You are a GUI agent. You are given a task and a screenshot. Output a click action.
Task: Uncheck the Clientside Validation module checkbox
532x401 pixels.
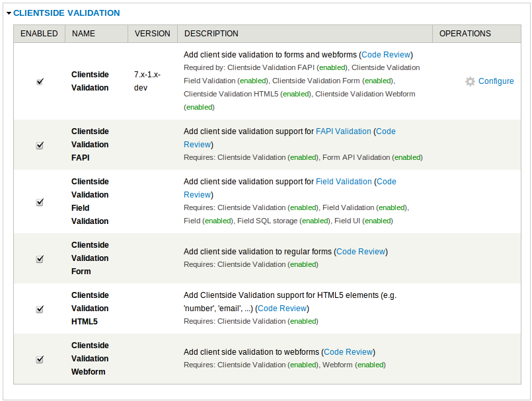40,81
